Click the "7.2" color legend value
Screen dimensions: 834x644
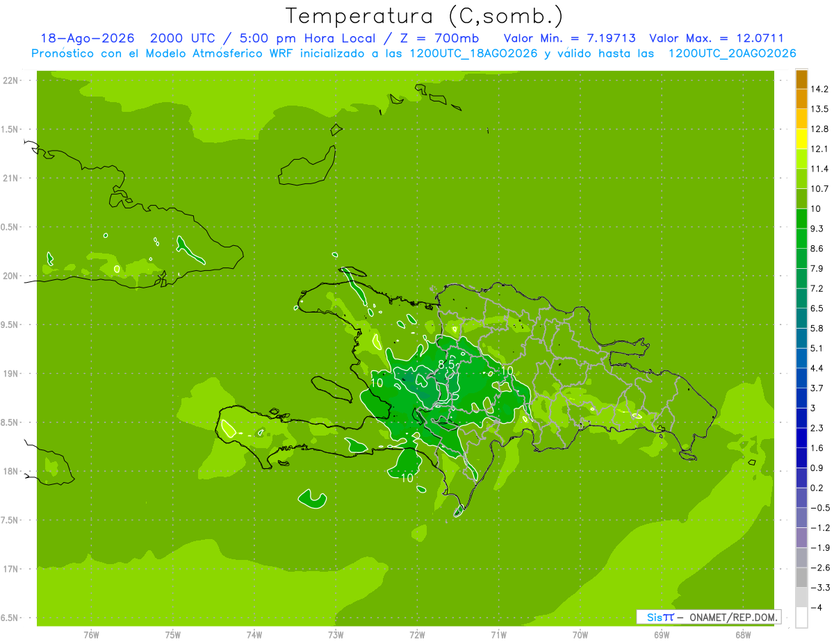pyautogui.click(x=817, y=288)
